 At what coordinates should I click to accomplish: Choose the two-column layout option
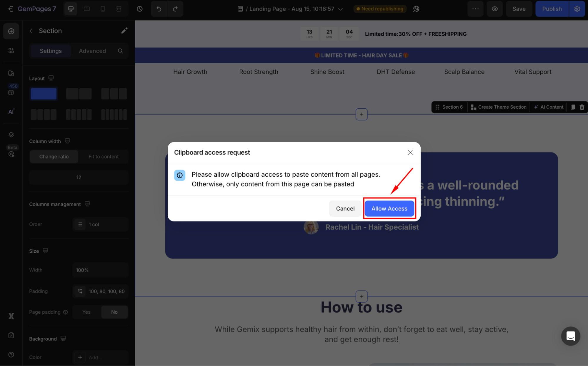tap(79, 94)
